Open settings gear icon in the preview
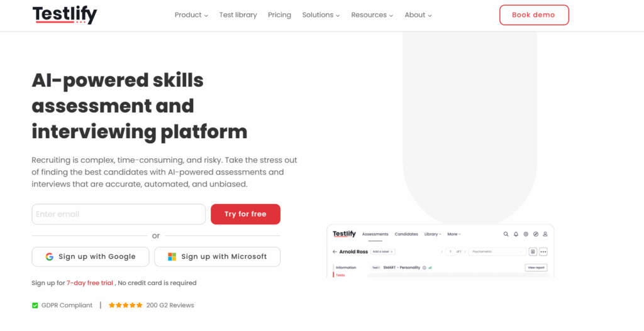Viewport: 644px width, 331px height. point(526,234)
